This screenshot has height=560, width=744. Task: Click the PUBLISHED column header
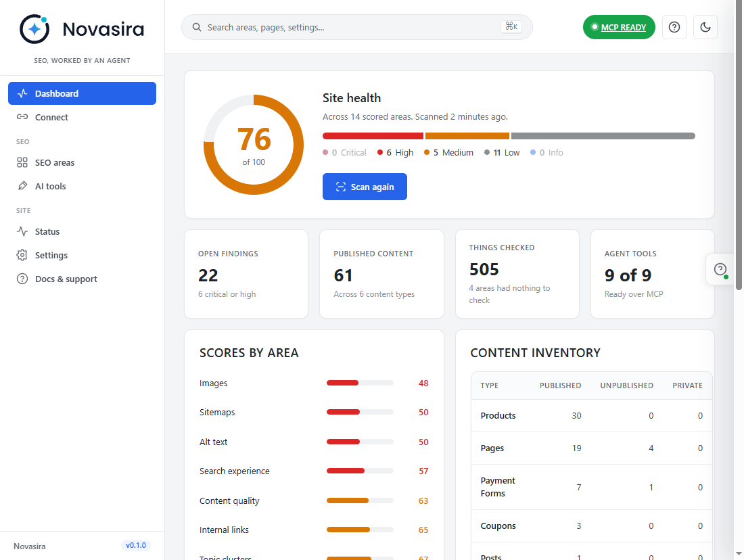560,386
